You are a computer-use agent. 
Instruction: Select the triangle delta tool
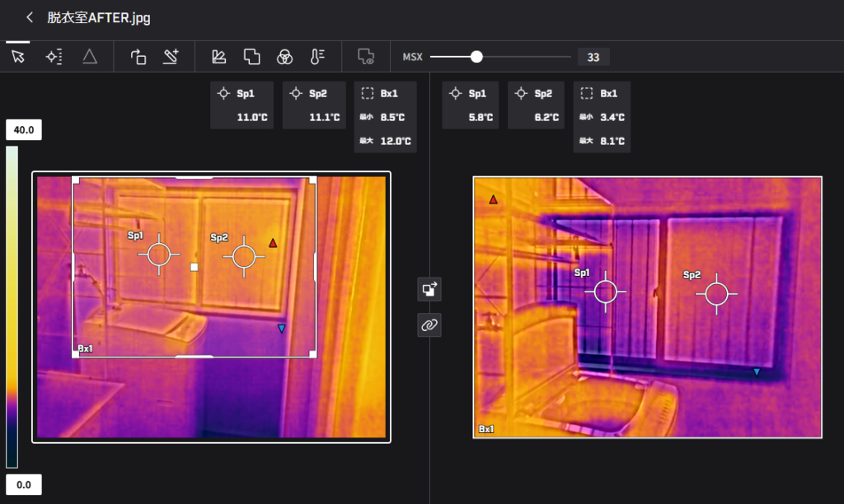pyautogui.click(x=89, y=57)
